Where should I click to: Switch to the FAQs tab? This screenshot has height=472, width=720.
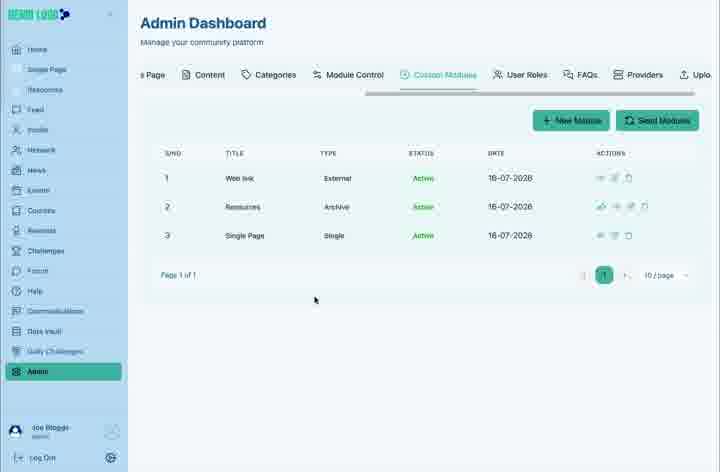point(580,75)
